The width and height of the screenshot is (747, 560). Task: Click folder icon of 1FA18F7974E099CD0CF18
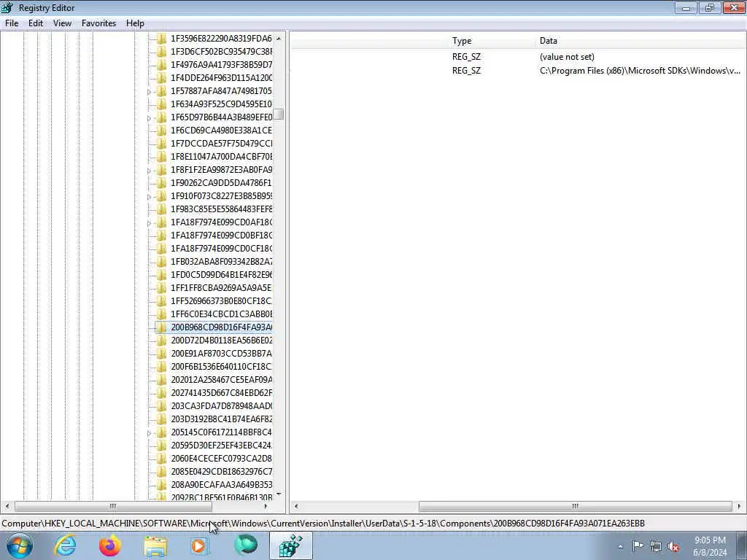point(161,249)
